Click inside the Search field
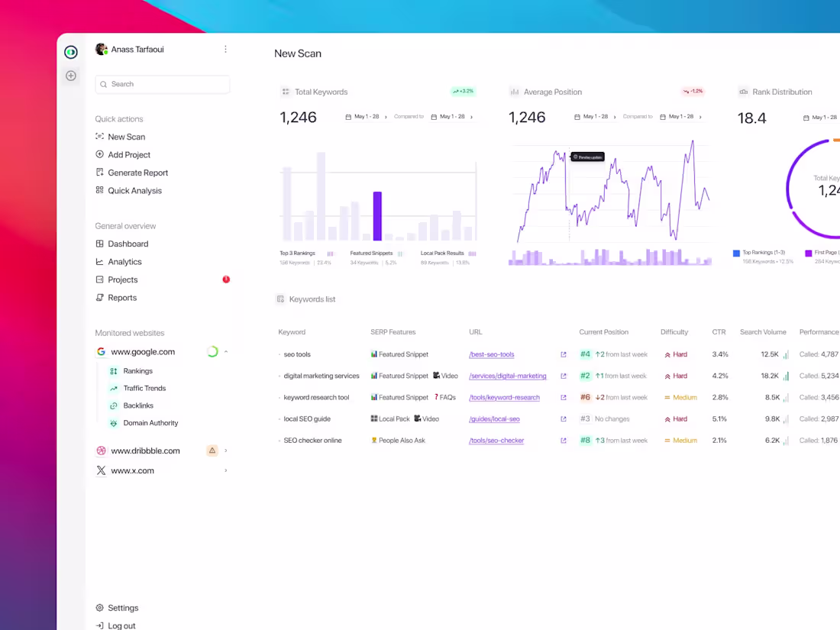 pos(162,84)
